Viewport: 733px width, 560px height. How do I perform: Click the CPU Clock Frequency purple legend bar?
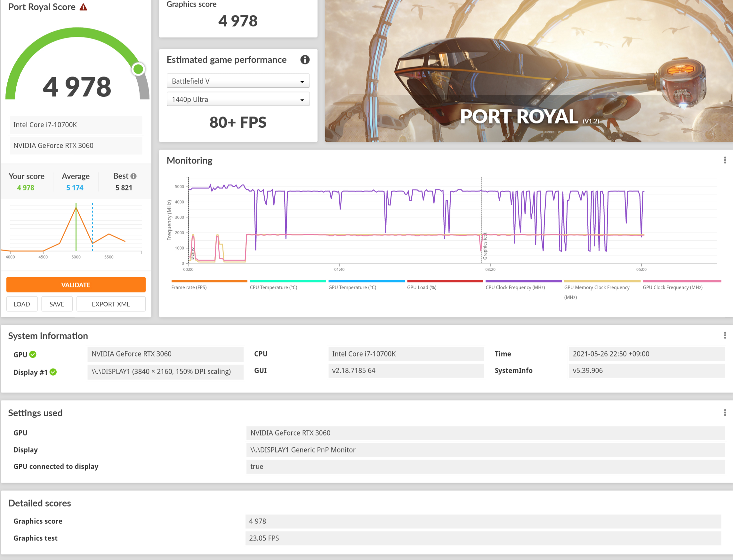point(523,281)
